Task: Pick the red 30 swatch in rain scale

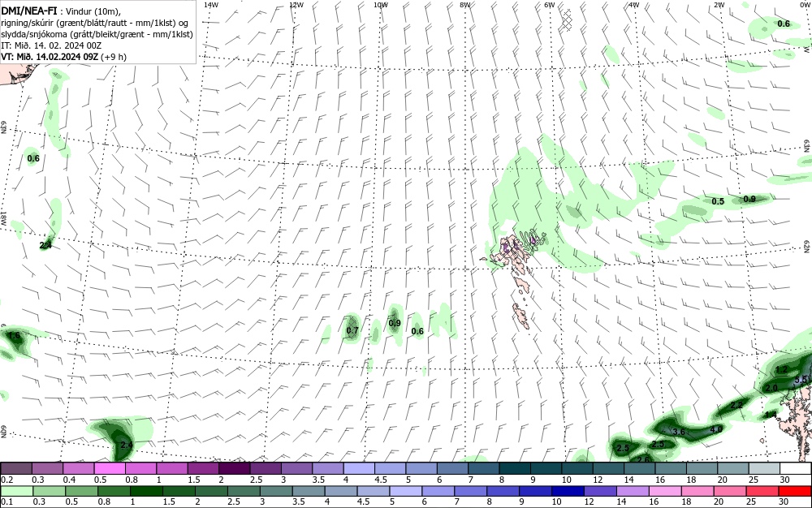Action: [794, 491]
